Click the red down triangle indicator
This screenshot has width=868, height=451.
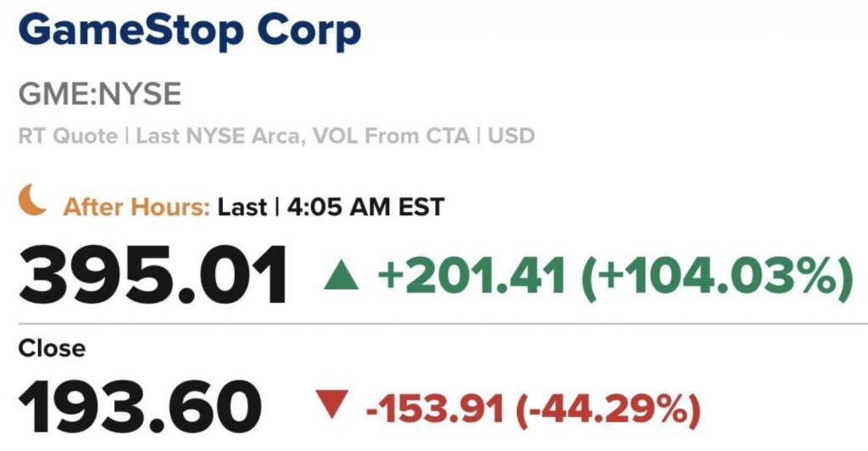(x=332, y=404)
